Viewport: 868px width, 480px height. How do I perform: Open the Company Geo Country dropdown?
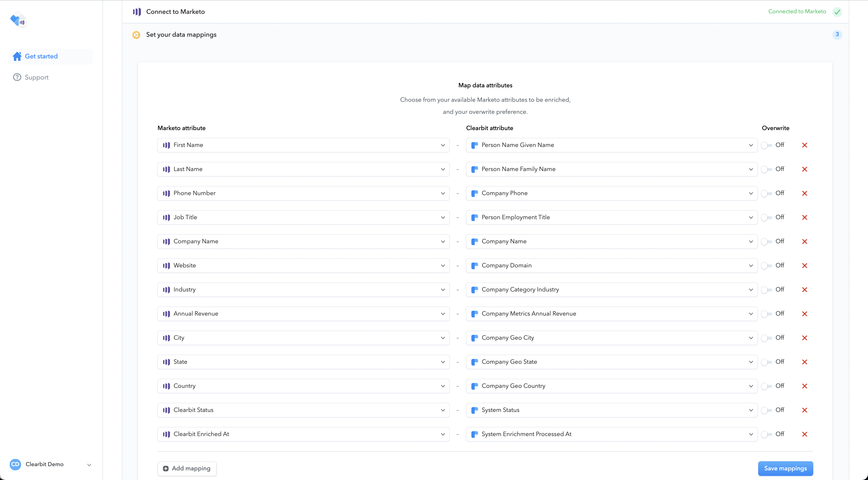point(612,386)
